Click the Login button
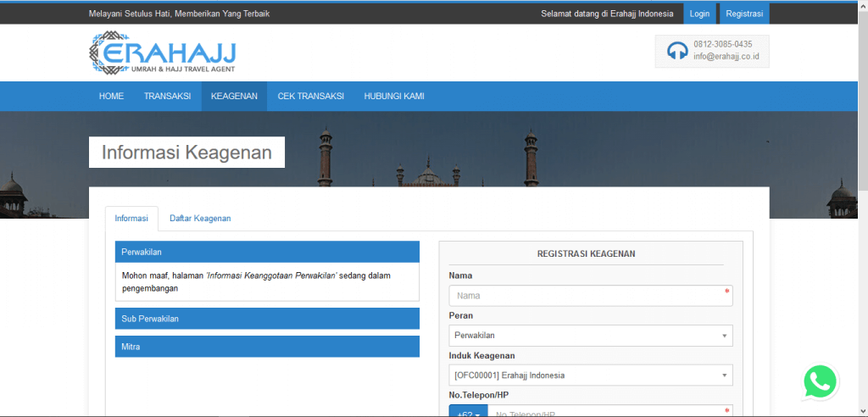The image size is (868, 417). point(699,14)
